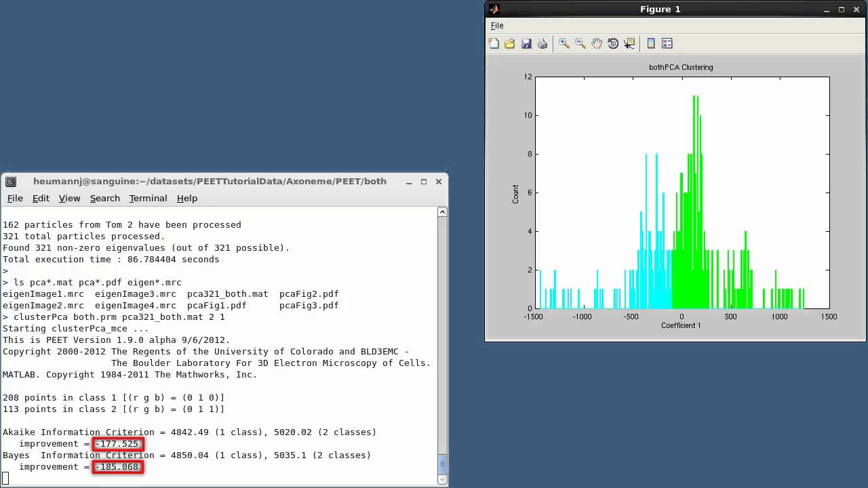Open the terminal Help menu
Screen dimensions: 868x488
click(x=187, y=198)
